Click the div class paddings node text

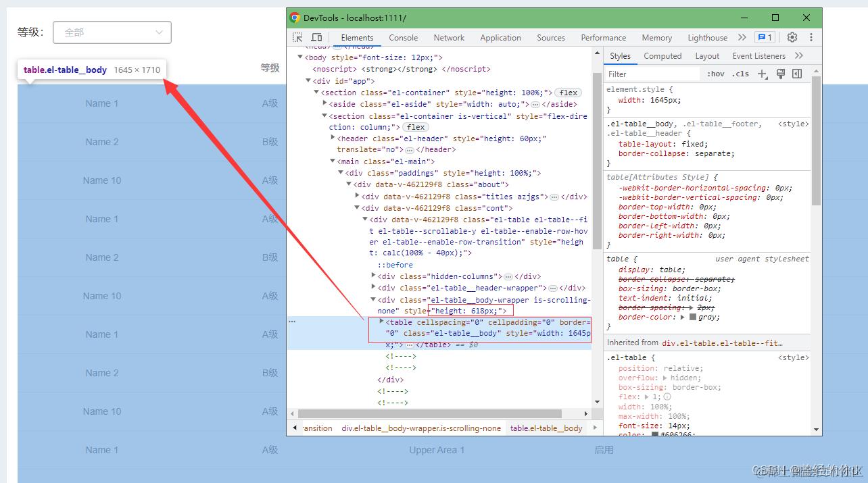click(x=443, y=173)
